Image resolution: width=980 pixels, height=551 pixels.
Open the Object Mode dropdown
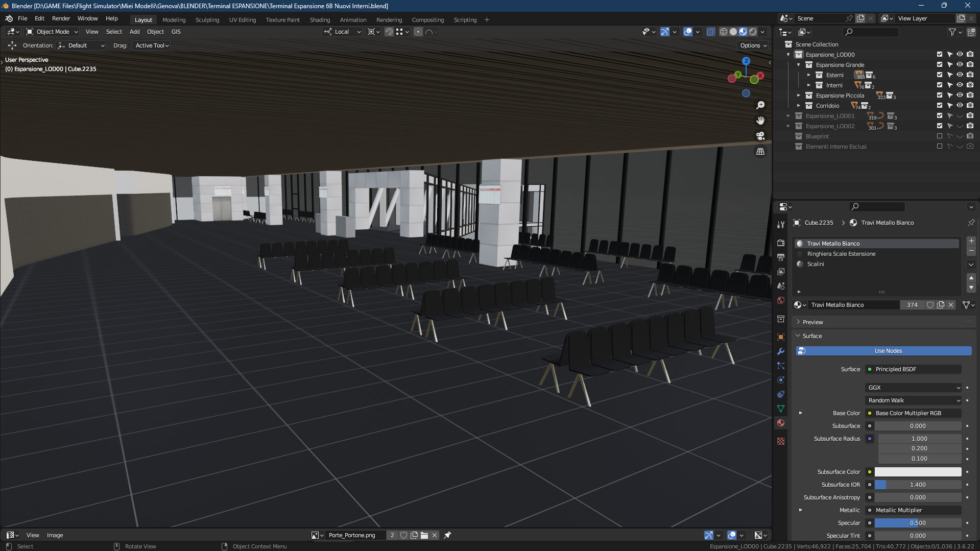point(52,32)
